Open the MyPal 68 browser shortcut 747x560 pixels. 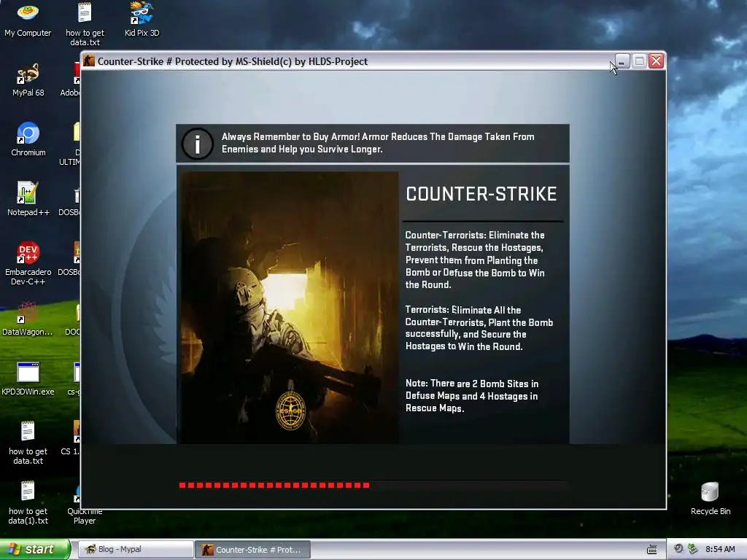point(28,79)
